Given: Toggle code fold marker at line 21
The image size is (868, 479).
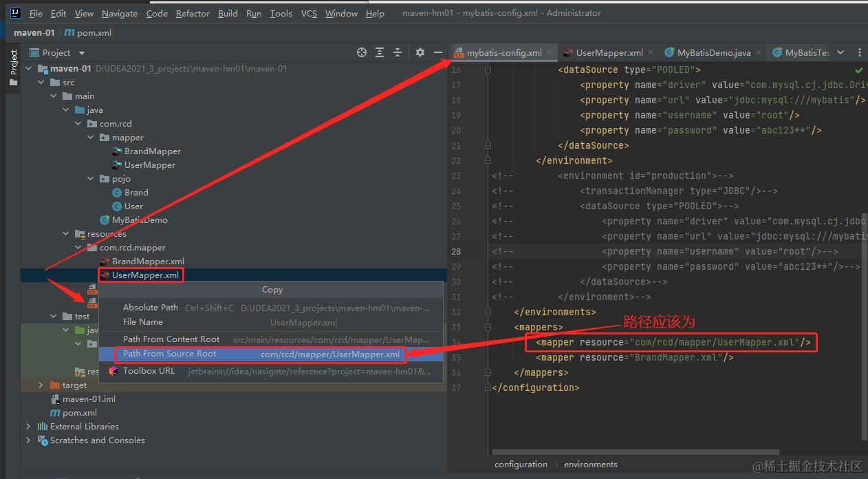Looking at the screenshot, I should pos(488,146).
